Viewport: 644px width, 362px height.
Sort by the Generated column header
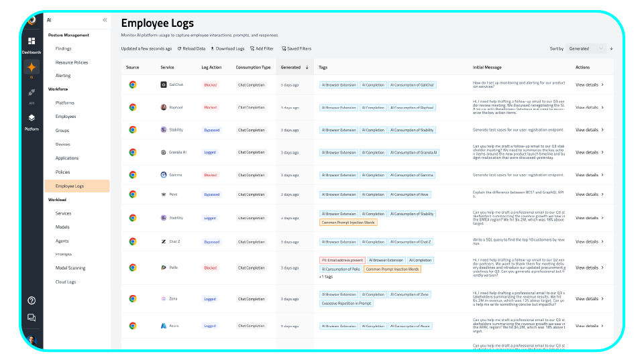(294, 67)
